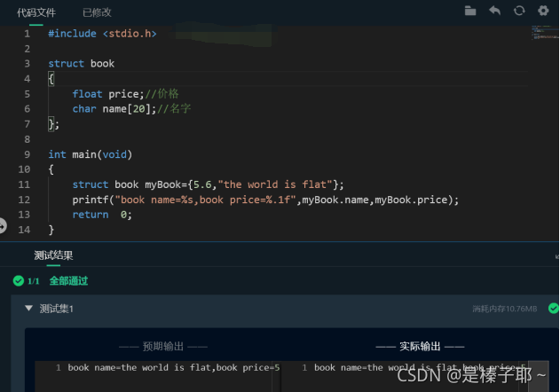
Task: Open editor settings gear icon
Action: pyautogui.click(x=543, y=11)
